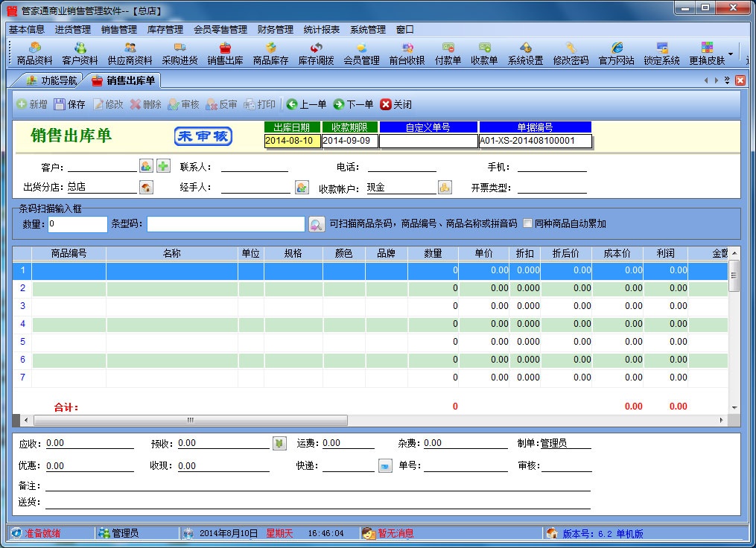Image resolution: width=756 pixels, height=548 pixels.
Task: Click the 自定义单号 input field
Action: coord(428,141)
